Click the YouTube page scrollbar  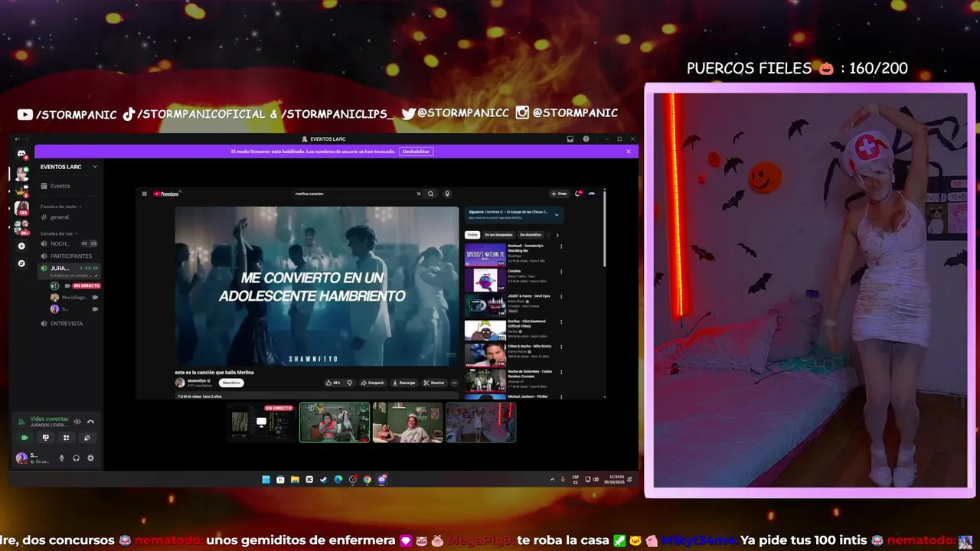(604, 227)
